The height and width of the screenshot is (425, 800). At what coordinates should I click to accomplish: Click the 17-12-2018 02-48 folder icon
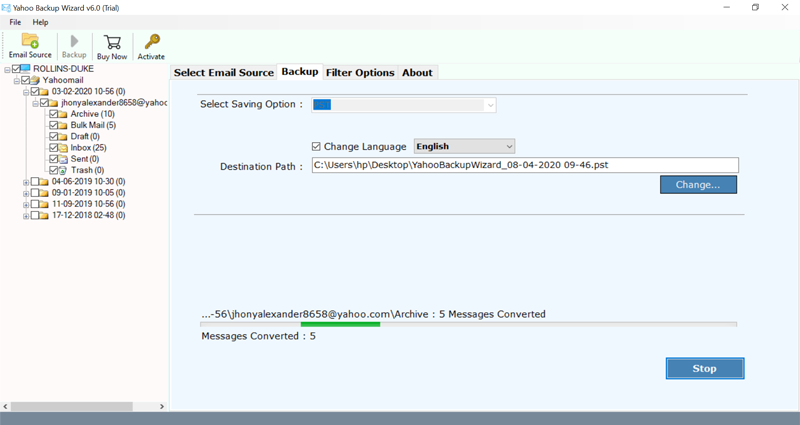click(44, 215)
